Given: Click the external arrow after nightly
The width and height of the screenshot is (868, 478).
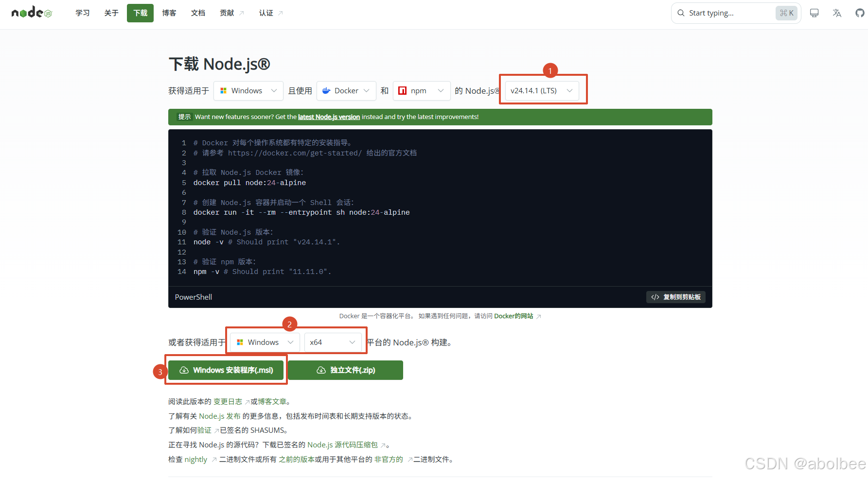Looking at the screenshot, I should [x=214, y=460].
